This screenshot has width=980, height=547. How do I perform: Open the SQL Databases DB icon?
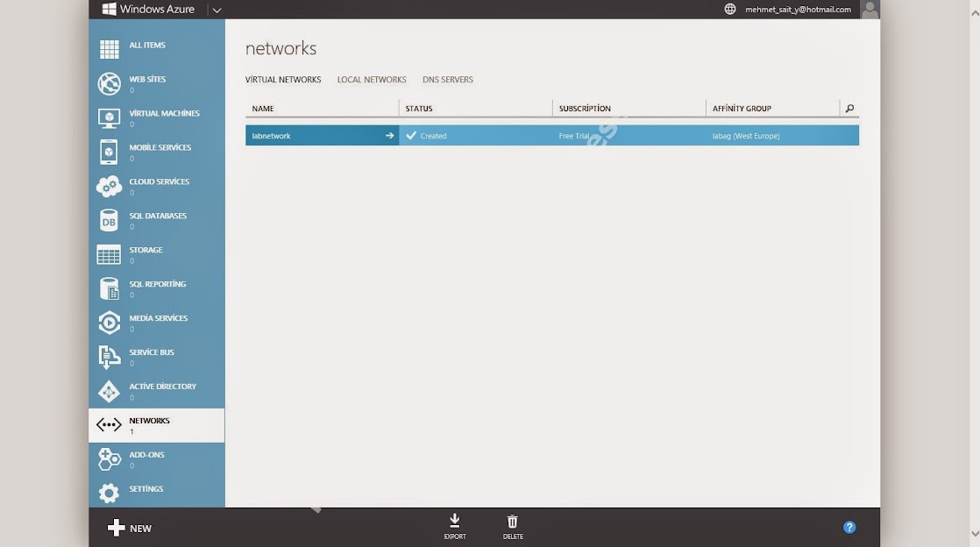pos(109,221)
